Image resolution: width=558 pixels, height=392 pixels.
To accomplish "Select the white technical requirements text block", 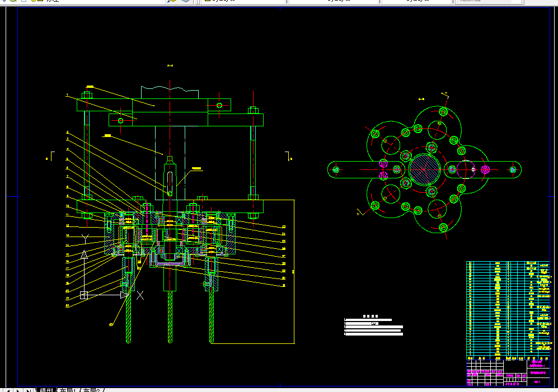I will point(373,325).
